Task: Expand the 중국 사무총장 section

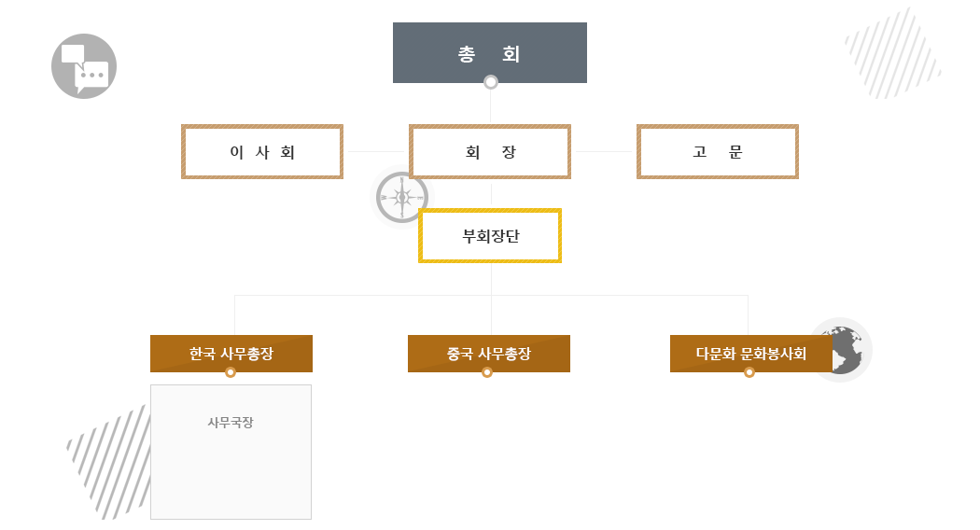Action: (489, 353)
